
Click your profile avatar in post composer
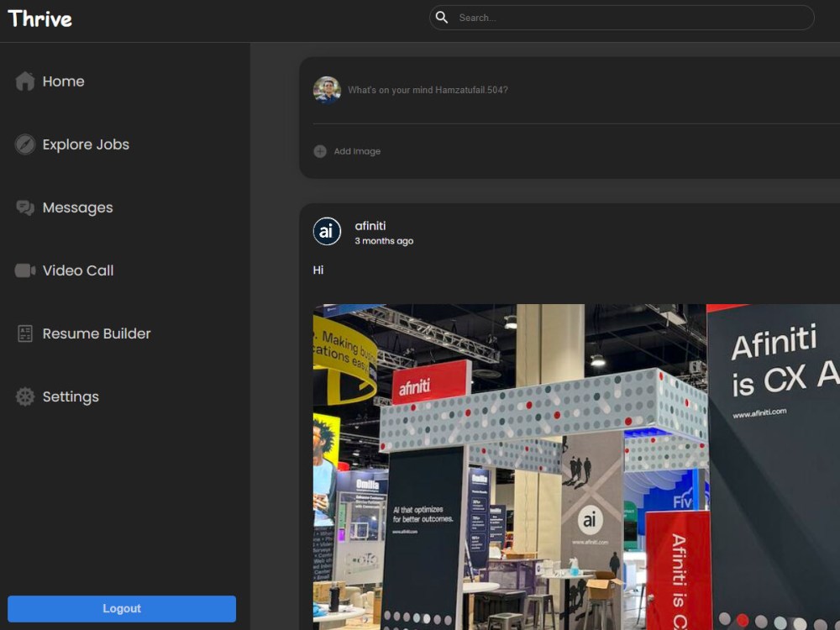(327, 90)
